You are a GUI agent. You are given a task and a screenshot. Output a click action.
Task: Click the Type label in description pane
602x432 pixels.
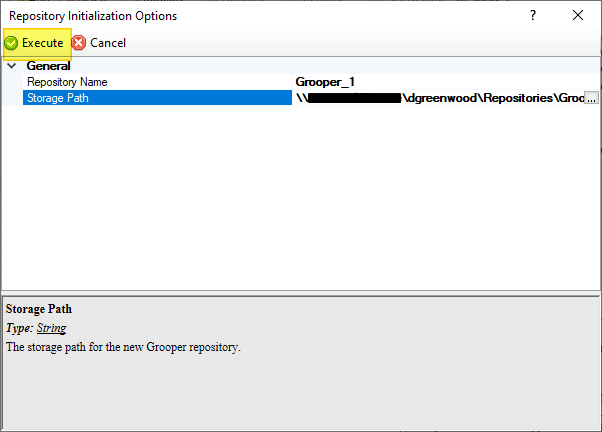19,328
